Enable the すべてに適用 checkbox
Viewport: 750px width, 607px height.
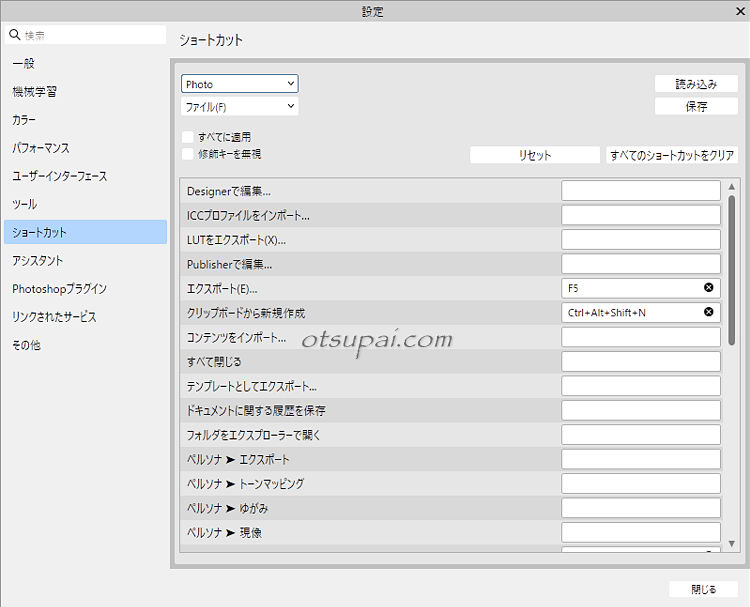point(188,136)
